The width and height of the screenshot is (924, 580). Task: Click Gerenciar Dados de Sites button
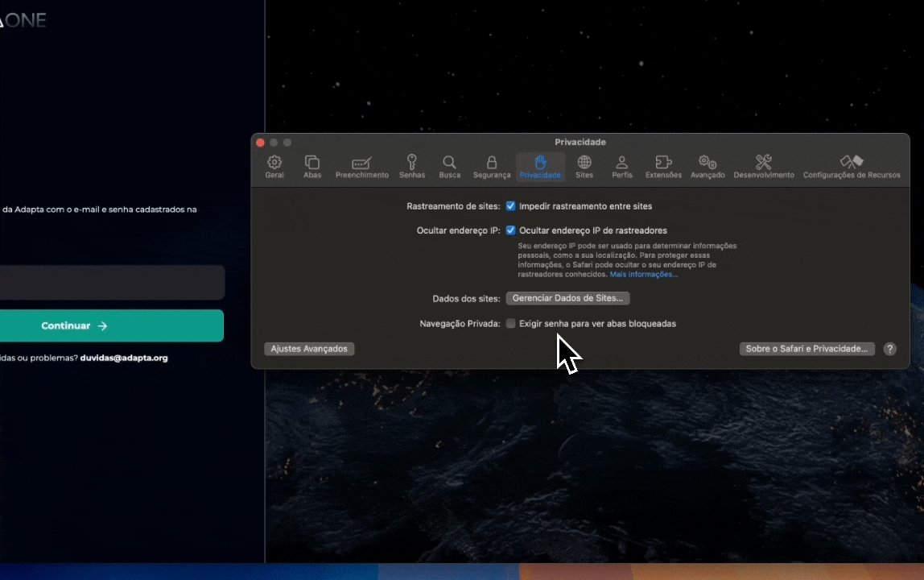(x=567, y=298)
